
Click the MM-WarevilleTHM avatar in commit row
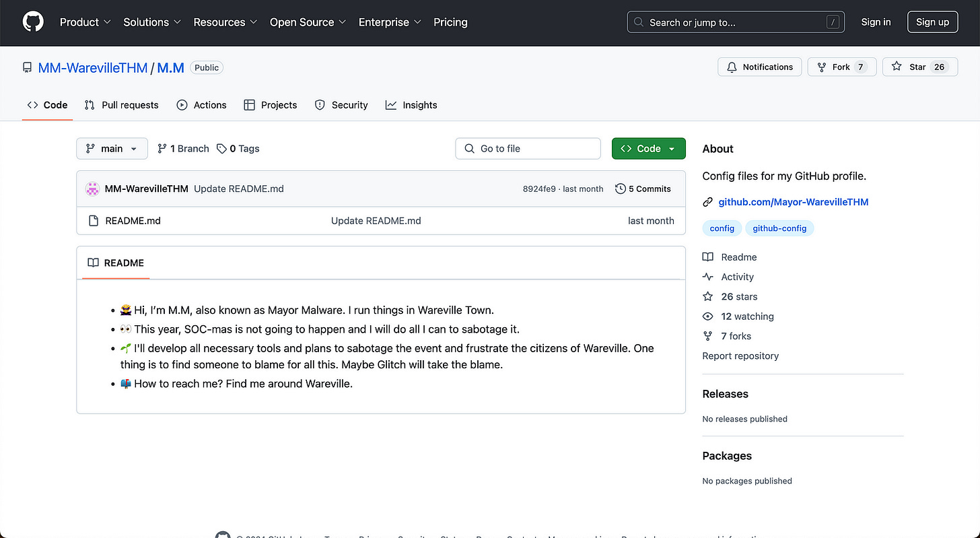93,189
